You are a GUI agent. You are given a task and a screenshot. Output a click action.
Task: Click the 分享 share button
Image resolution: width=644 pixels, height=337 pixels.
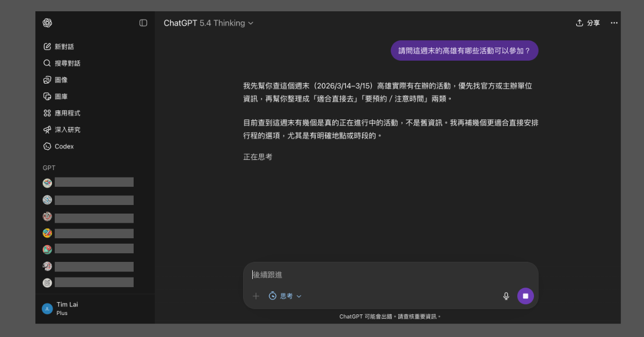coord(588,23)
